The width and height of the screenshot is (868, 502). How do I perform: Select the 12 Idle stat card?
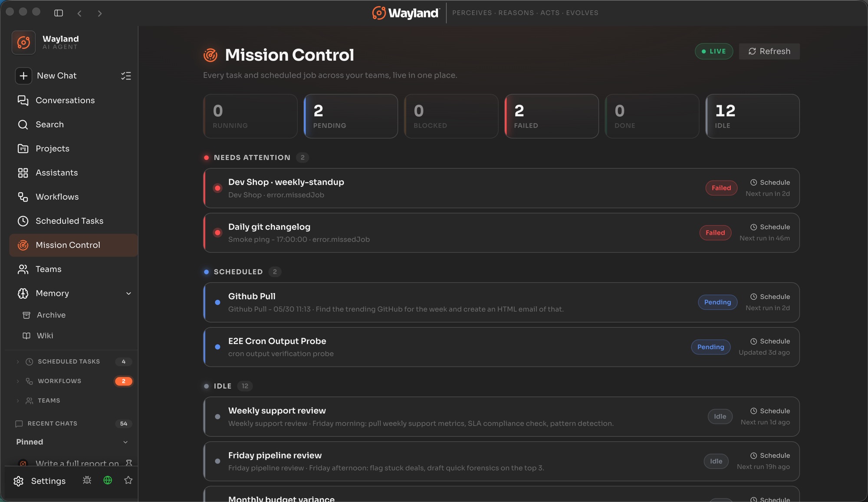[753, 116]
